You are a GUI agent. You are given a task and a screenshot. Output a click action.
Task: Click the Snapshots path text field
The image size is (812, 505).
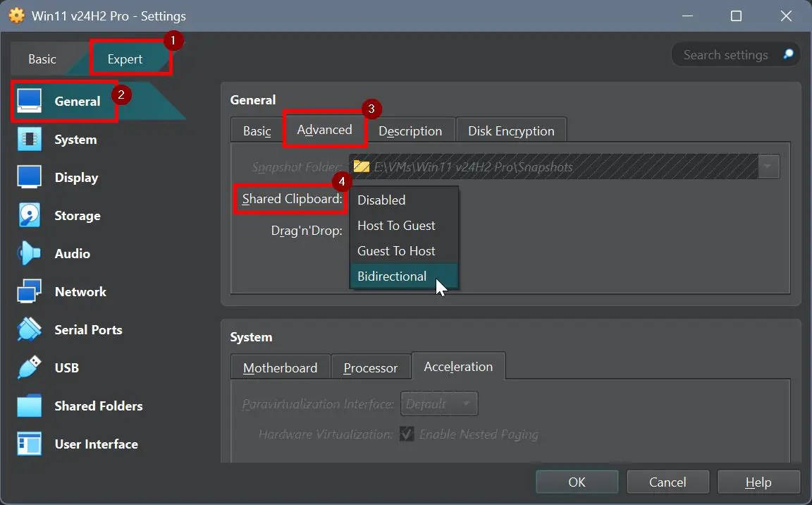(554, 166)
